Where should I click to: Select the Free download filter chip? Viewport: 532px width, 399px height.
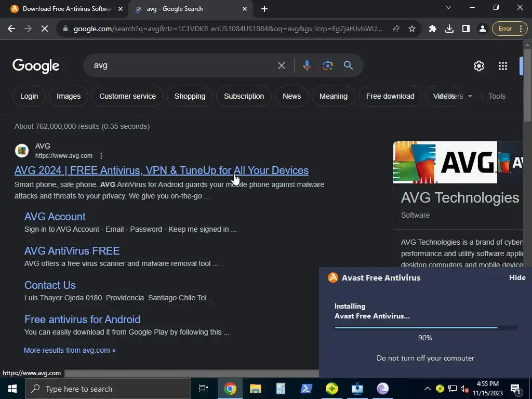pyautogui.click(x=390, y=96)
